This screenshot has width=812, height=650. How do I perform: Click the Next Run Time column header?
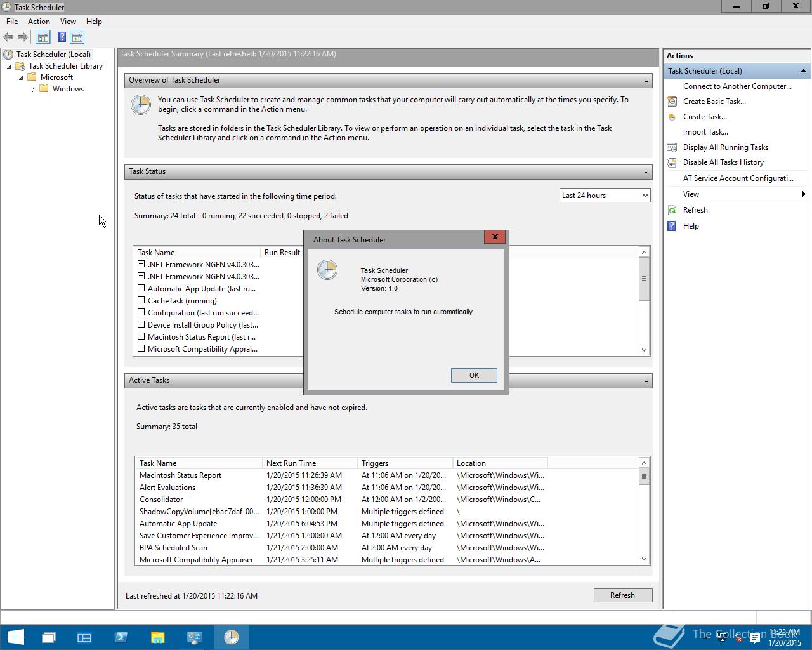pyautogui.click(x=310, y=463)
